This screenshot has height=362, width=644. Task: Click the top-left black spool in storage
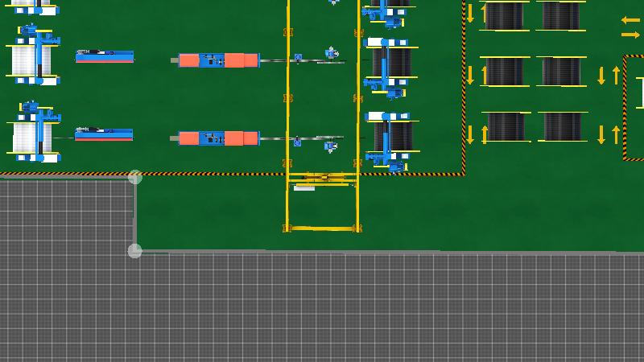(505, 15)
